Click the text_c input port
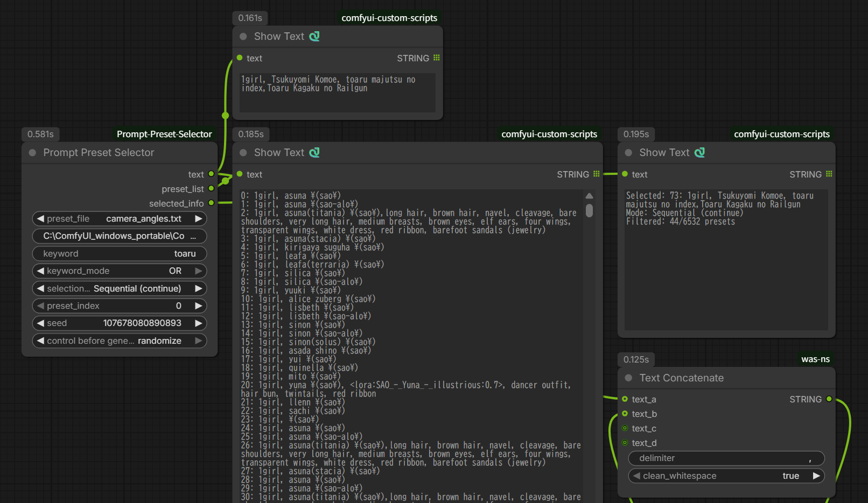This screenshot has width=868, height=503. [x=625, y=428]
